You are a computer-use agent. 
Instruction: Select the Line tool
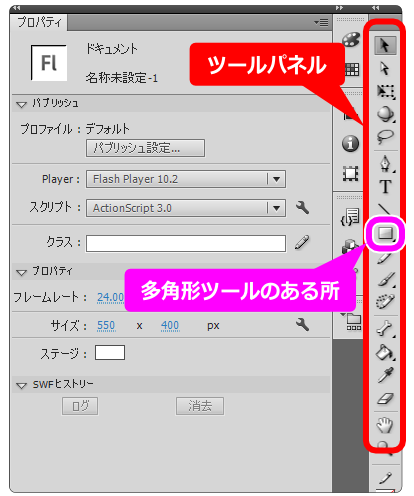click(384, 209)
